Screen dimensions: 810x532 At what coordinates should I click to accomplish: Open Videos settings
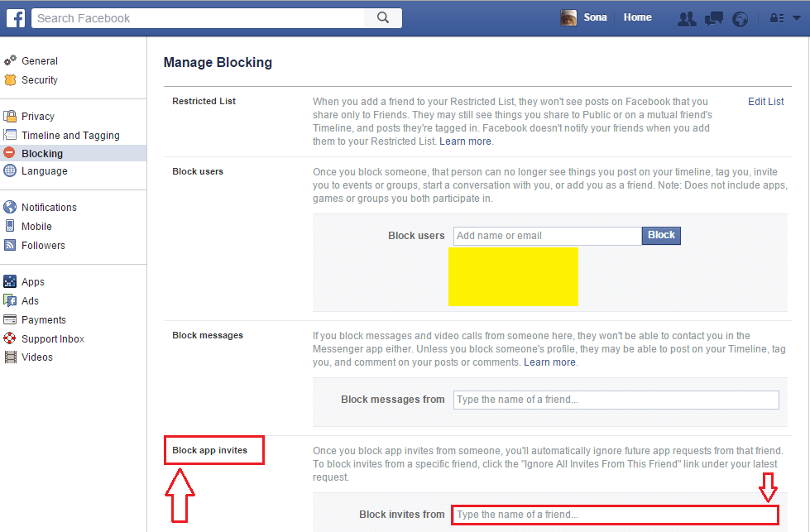[36, 357]
